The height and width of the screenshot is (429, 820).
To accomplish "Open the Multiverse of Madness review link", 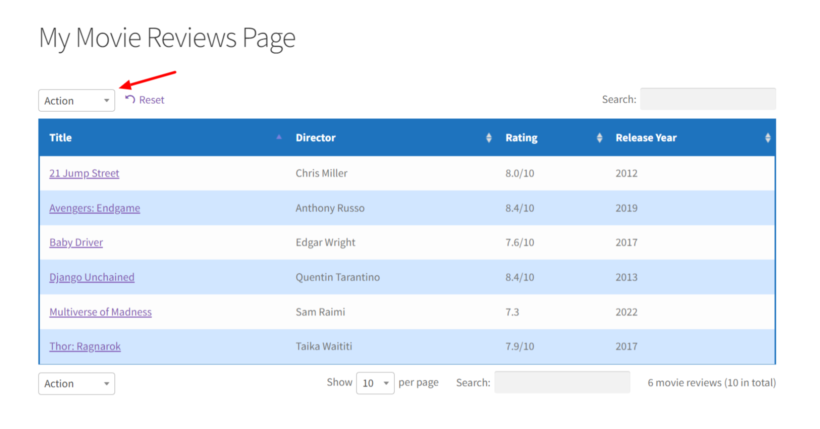I will point(100,312).
